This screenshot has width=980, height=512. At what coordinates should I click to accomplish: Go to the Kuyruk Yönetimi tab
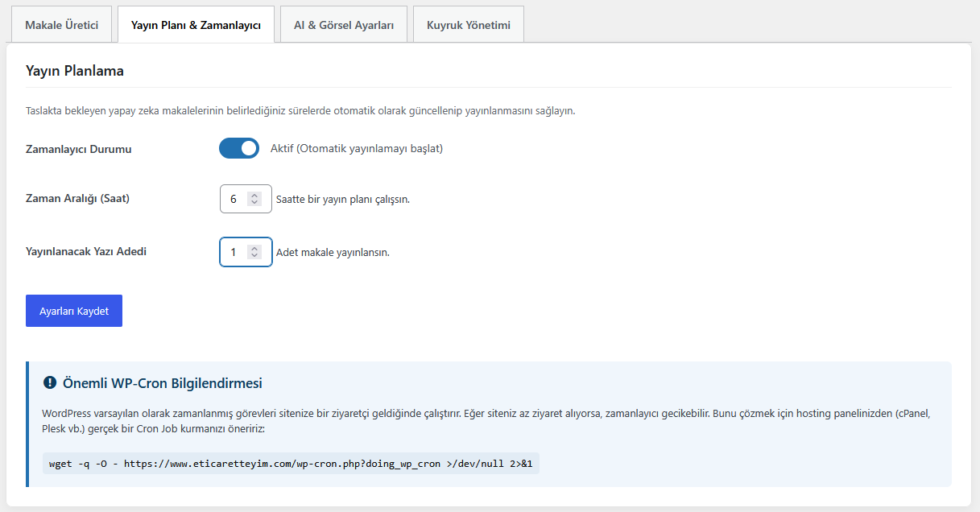tap(469, 25)
